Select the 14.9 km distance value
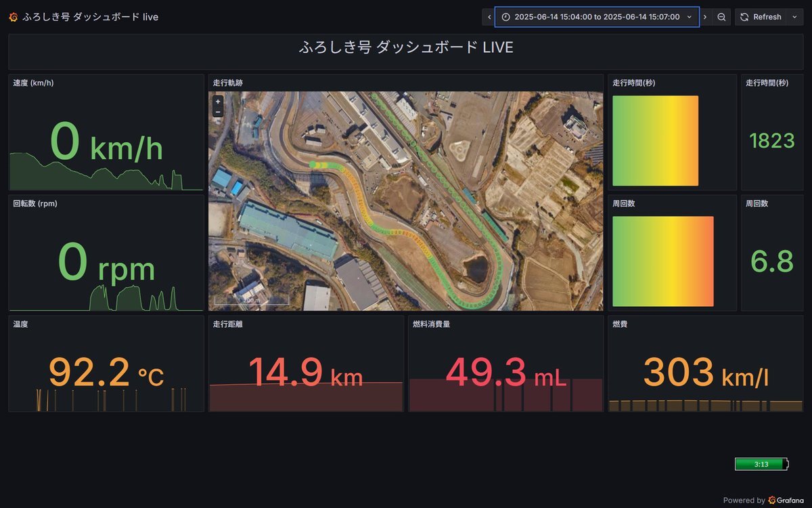812x508 pixels. [306, 373]
